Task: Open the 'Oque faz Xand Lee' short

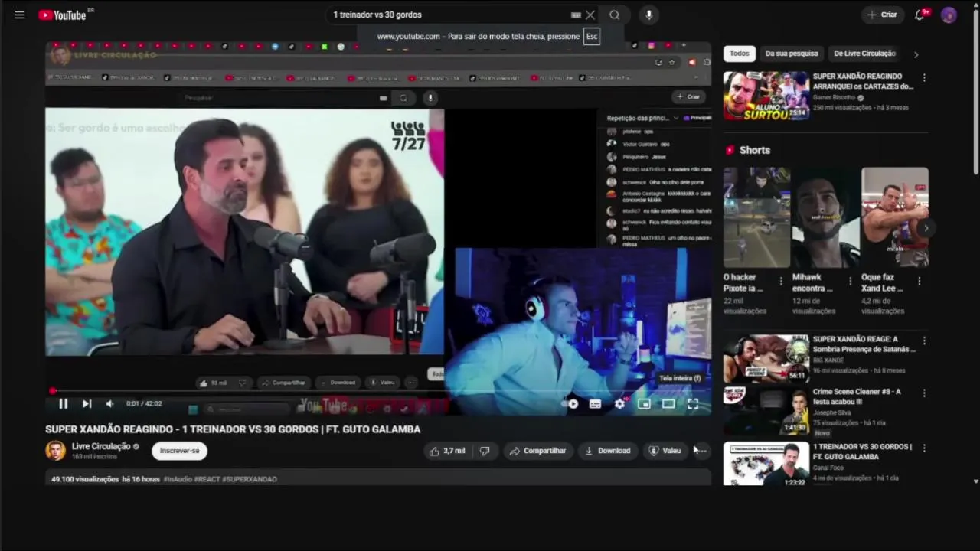Action: [x=894, y=217]
